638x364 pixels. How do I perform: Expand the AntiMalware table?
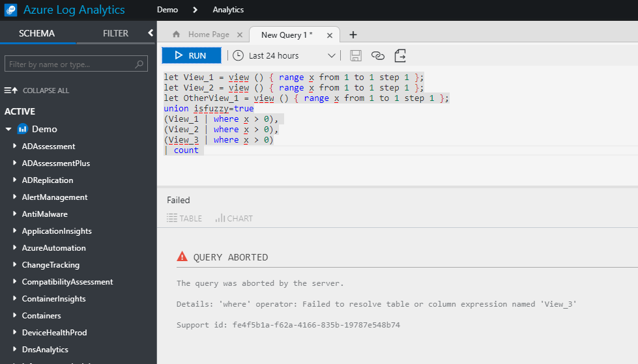pos(14,214)
